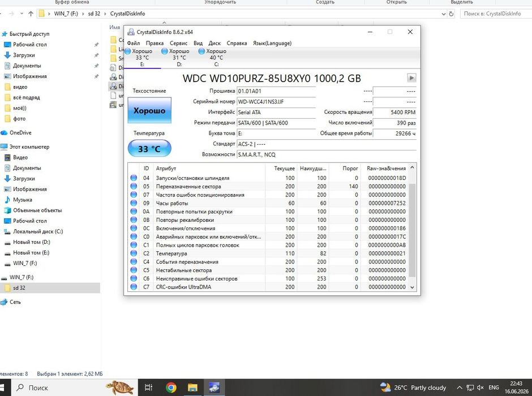Click the WIN_7 (F:) breadcrumb segment
This screenshot has height=396, width=532.
[66, 14]
